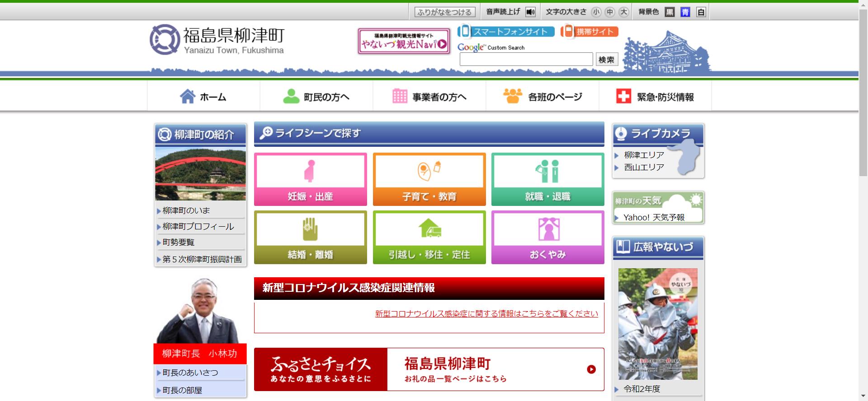Open 町民の方へ menu item
This screenshot has width=868, height=401.
tap(316, 97)
